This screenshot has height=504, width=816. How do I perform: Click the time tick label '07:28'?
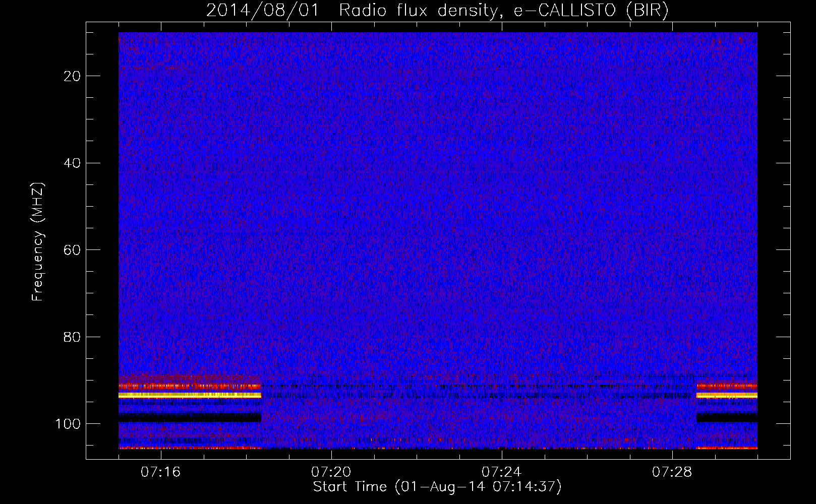(672, 472)
